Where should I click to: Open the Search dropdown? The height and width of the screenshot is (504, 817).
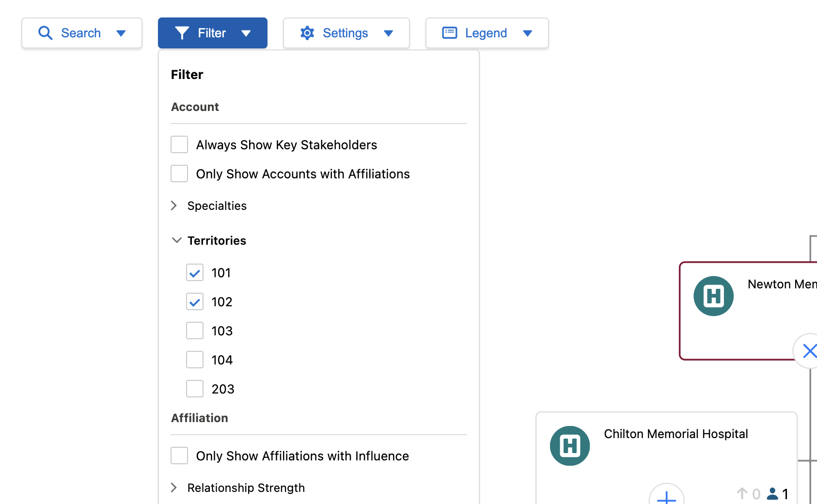coord(121,33)
